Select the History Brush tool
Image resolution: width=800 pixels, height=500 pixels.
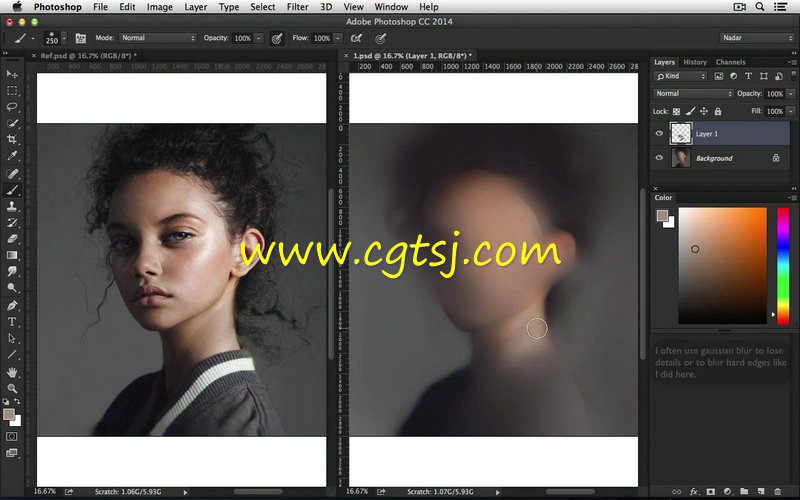pyautogui.click(x=12, y=222)
